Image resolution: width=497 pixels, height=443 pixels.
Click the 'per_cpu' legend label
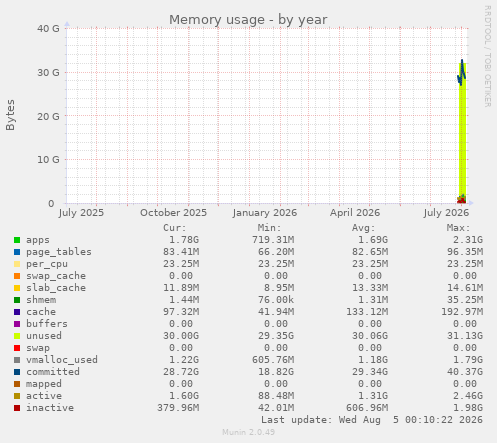pyautogui.click(x=47, y=264)
